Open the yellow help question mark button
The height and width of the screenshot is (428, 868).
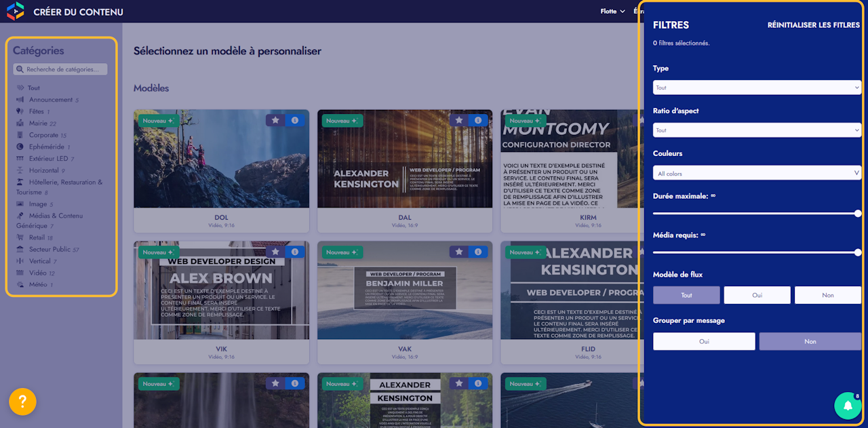coord(22,402)
